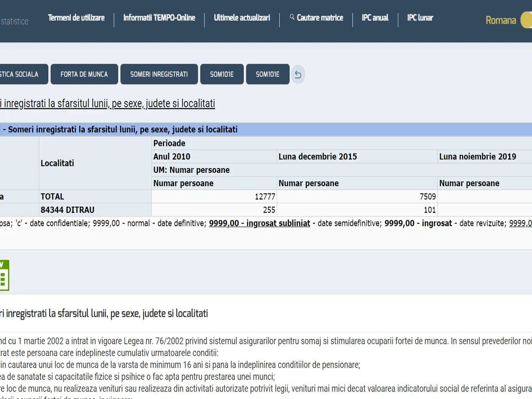Select IPC anual in navigation
This screenshot has width=532, height=399.
[375, 18]
